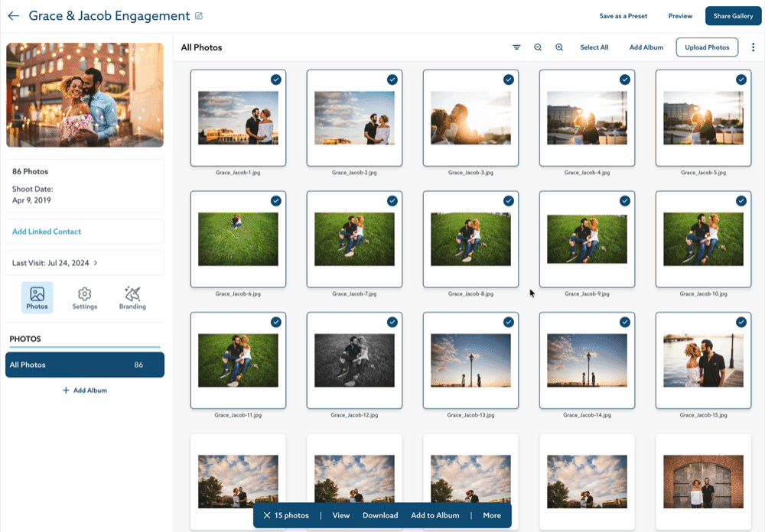
Task: Clear selection by clicking the X near 15 photos
Action: tap(266, 515)
